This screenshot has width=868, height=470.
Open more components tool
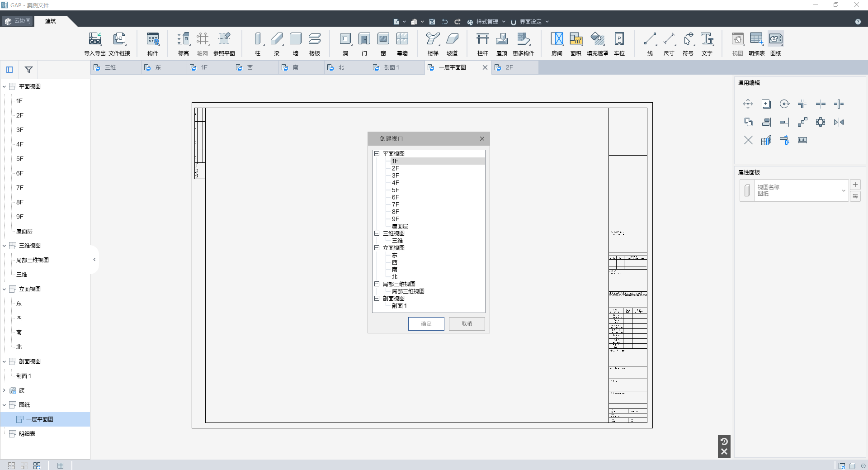524,44
